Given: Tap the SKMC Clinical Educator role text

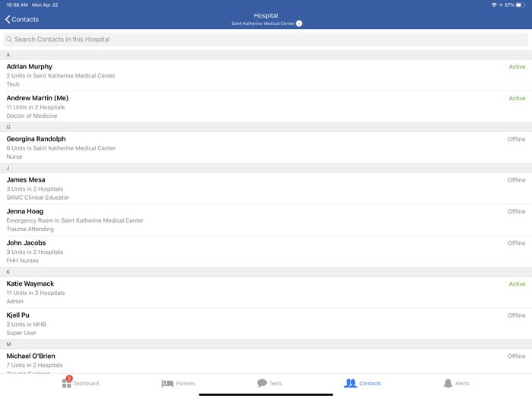Looking at the screenshot, I should coord(38,198).
